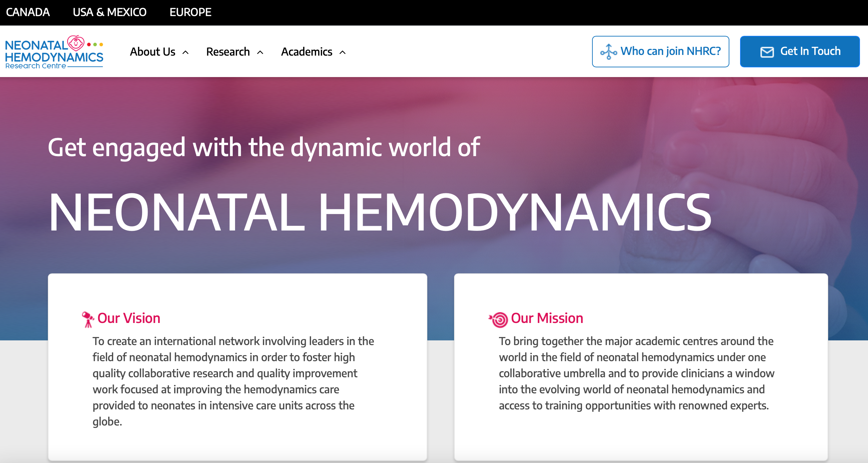Click the Our Mission heading
This screenshot has width=868, height=463.
[x=547, y=318]
